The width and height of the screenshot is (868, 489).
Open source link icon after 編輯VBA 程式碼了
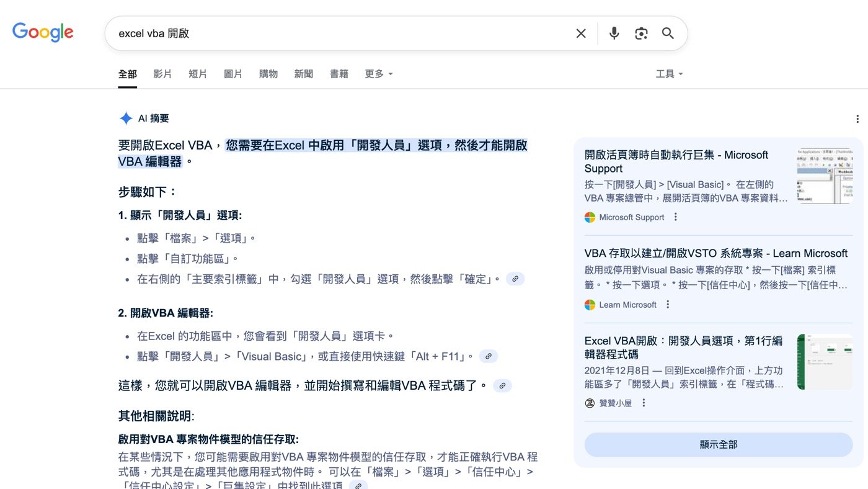(502, 386)
